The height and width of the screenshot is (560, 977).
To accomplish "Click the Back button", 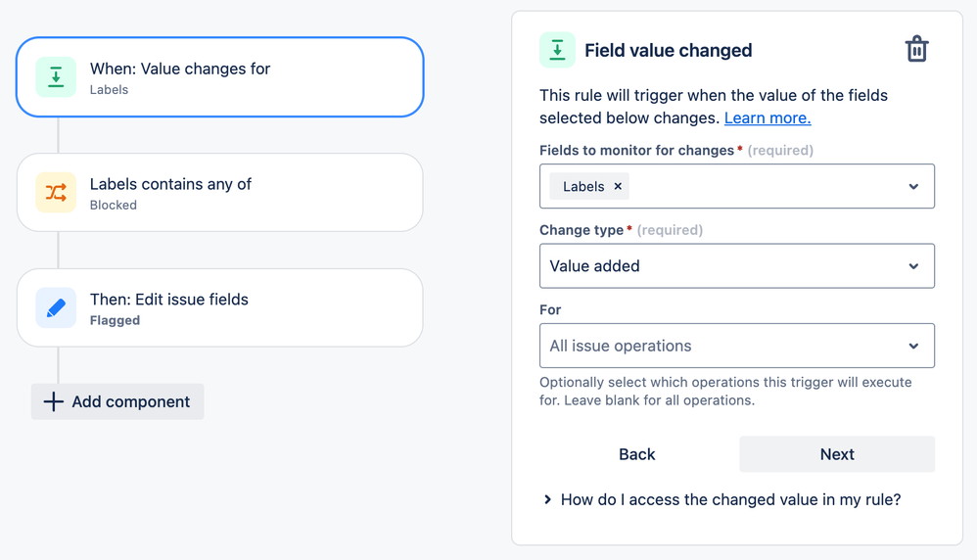I will (636, 454).
